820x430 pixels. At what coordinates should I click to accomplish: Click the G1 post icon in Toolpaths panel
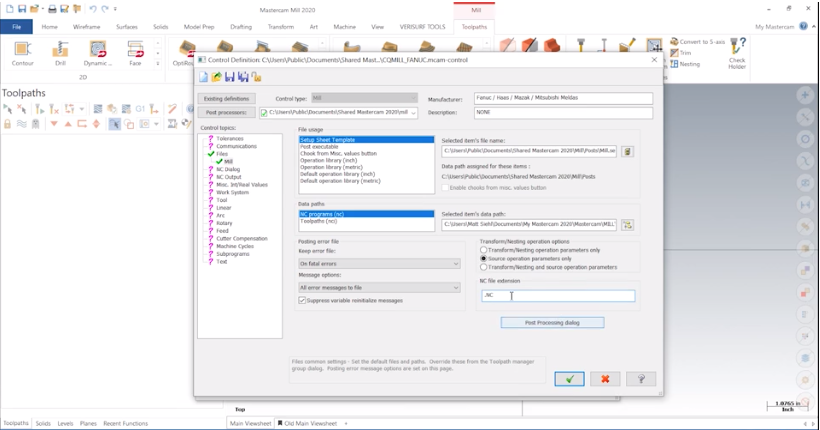click(140, 109)
